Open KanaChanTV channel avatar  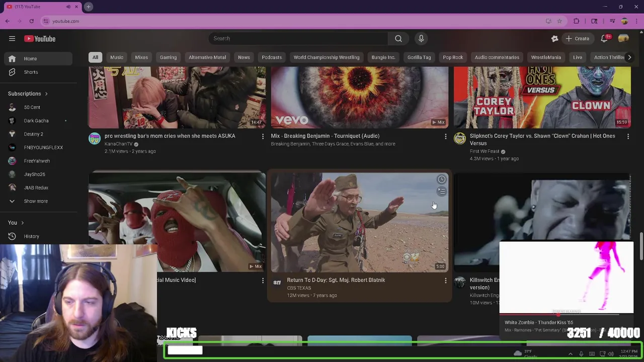point(95,138)
